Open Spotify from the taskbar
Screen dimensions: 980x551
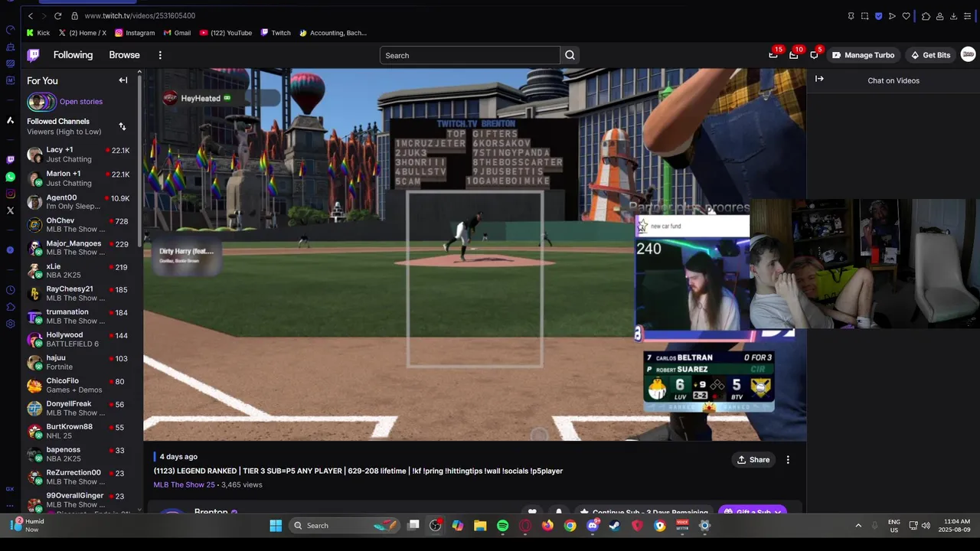click(502, 526)
